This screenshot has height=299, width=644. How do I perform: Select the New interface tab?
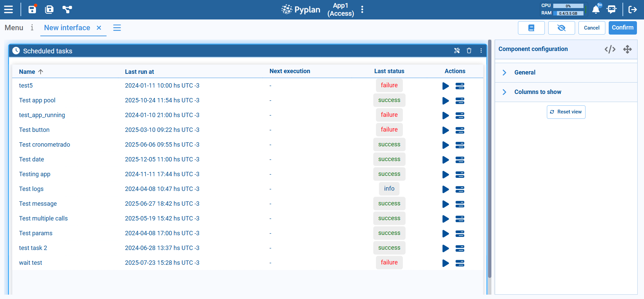tap(67, 28)
